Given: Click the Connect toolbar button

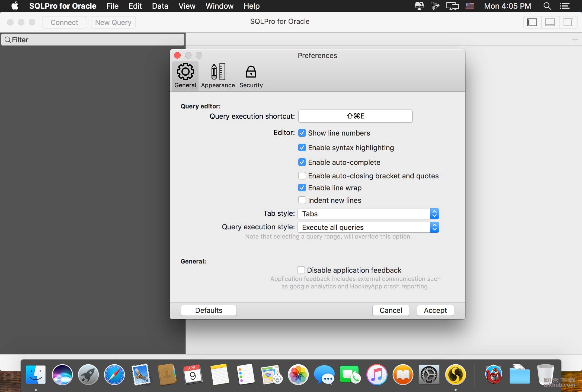Looking at the screenshot, I should [64, 22].
